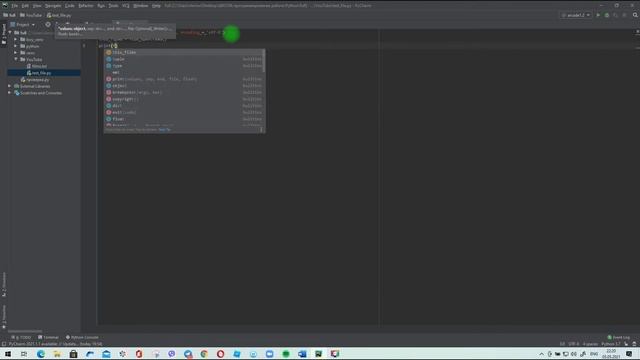Open the Terminal tool window
Image resolution: width=640 pixels, height=360 pixels.
[x=49, y=337]
